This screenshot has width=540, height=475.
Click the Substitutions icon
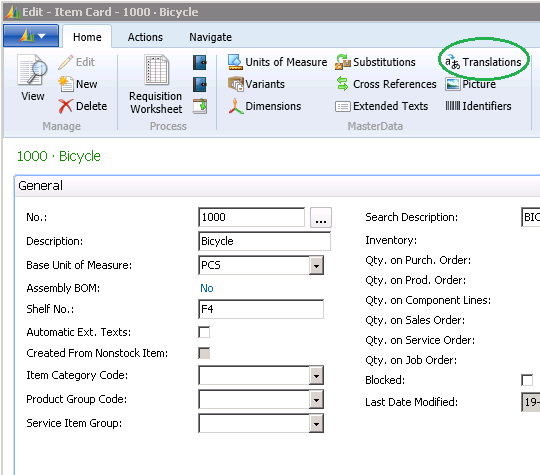click(x=343, y=62)
